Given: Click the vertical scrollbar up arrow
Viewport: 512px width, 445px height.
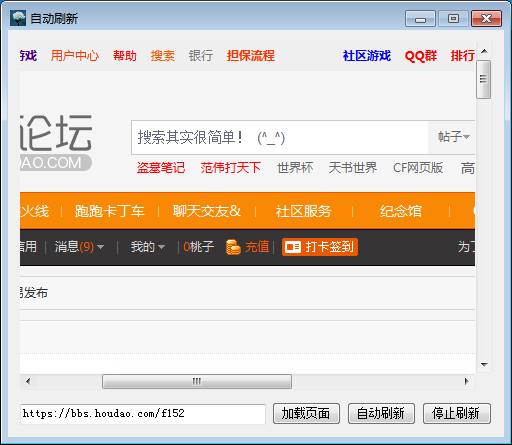Looking at the screenshot, I should pos(484,51).
